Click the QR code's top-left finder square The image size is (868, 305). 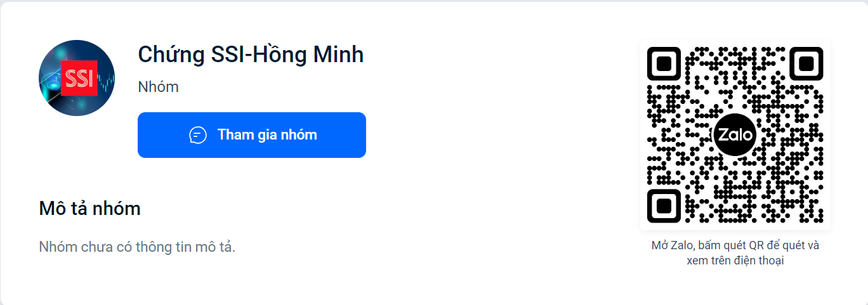tap(664, 63)
